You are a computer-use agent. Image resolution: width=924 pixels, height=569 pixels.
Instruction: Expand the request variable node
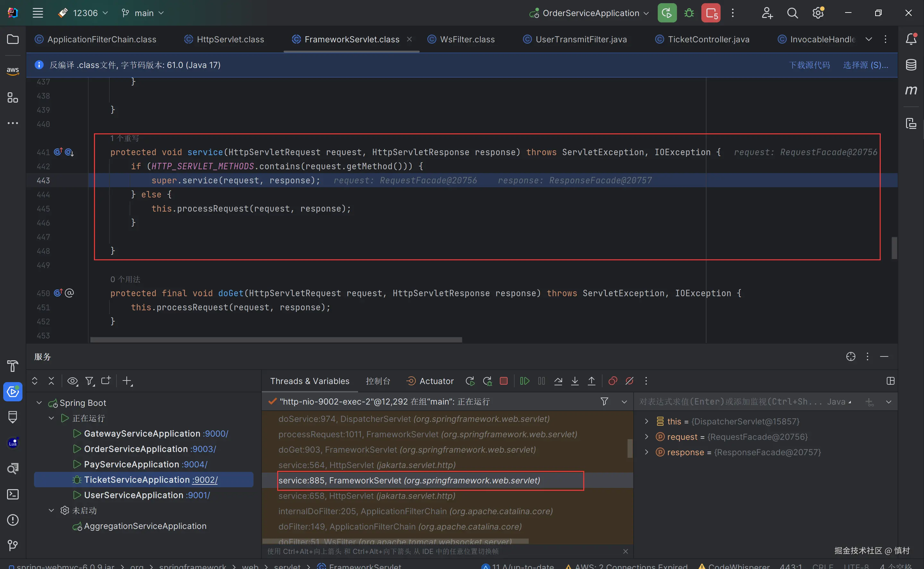tap(646, 437)
